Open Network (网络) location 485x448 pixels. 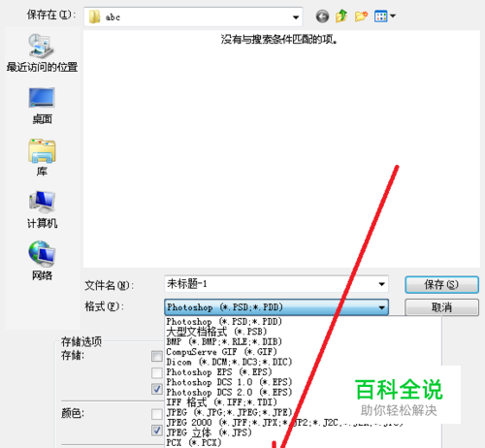[42, 261]
